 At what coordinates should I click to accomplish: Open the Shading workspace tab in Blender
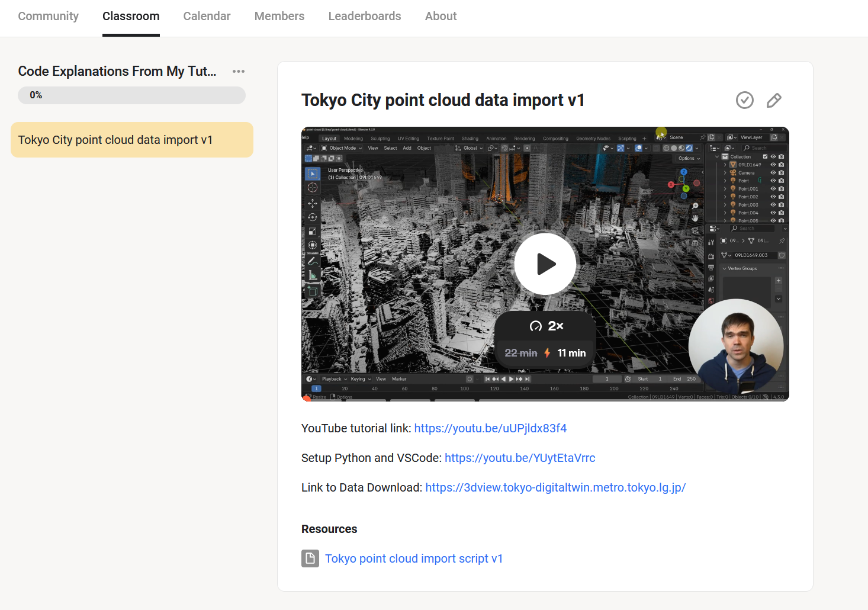(x=470, y=138)
